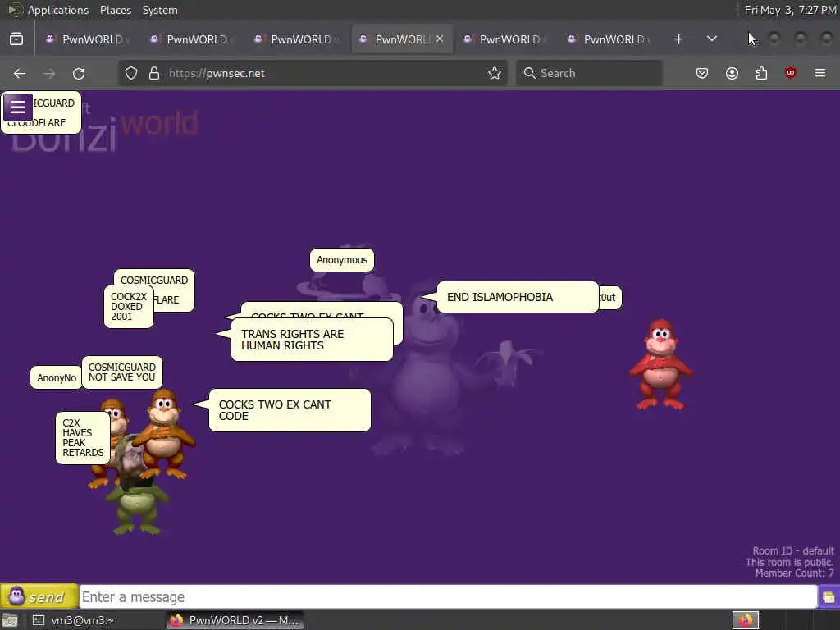The height and width of the screenshot is (630, 840).
Task: Open the purple hamburger menu in BonziWorld
Action: click(x=18, y=107)
